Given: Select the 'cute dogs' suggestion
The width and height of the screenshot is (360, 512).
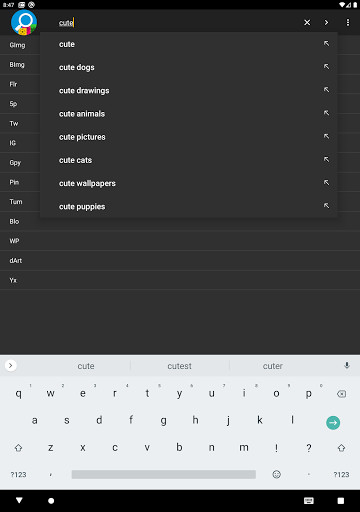Looking at the screenshot, I should [189, 67].
